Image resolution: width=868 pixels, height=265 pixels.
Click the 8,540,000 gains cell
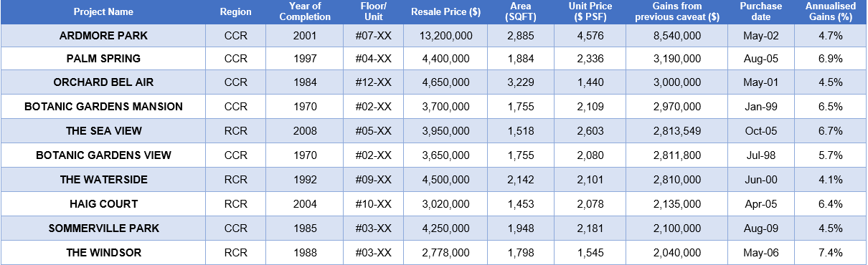[x=676, y=35]
